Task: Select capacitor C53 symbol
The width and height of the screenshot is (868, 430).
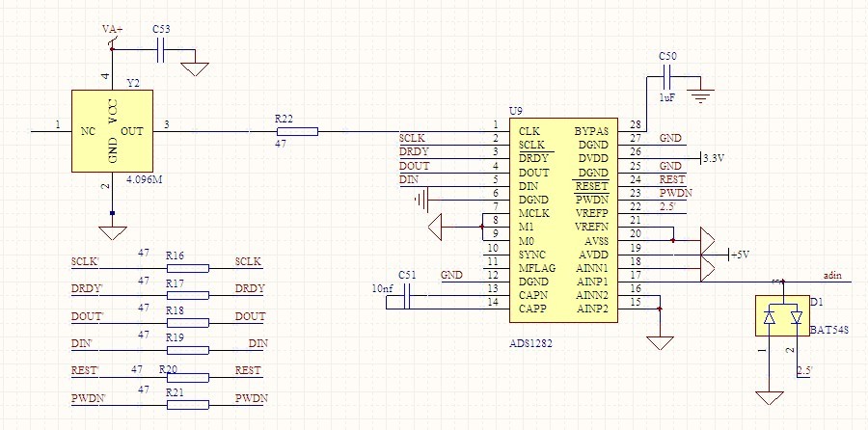Action: click(161, 50)
